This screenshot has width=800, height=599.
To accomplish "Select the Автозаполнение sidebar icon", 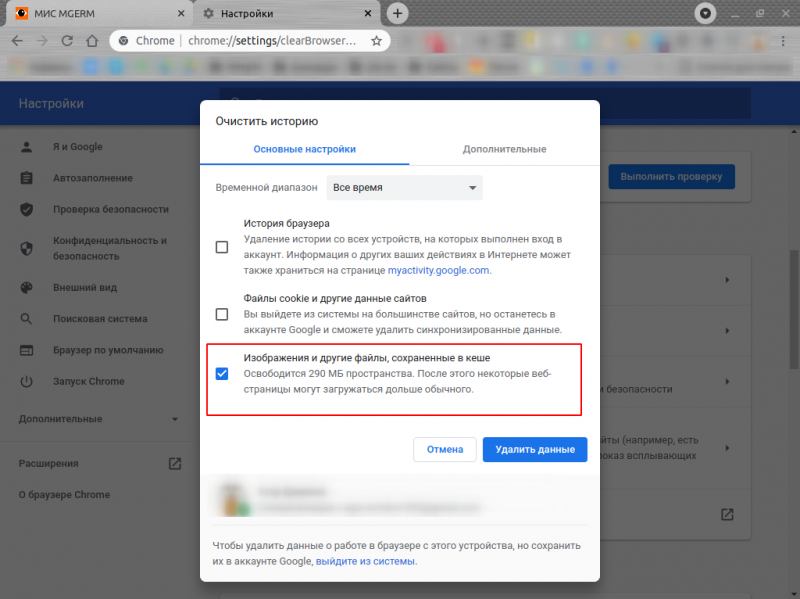I will click(x=24, y=178).
